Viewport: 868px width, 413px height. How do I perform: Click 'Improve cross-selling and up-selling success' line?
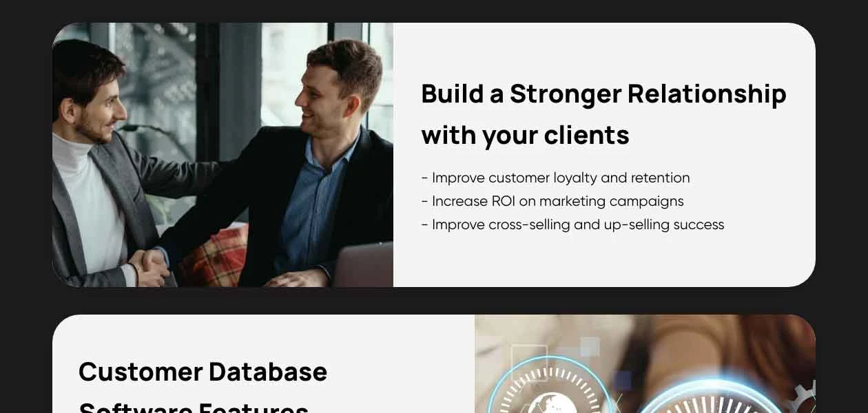point(572,224)
